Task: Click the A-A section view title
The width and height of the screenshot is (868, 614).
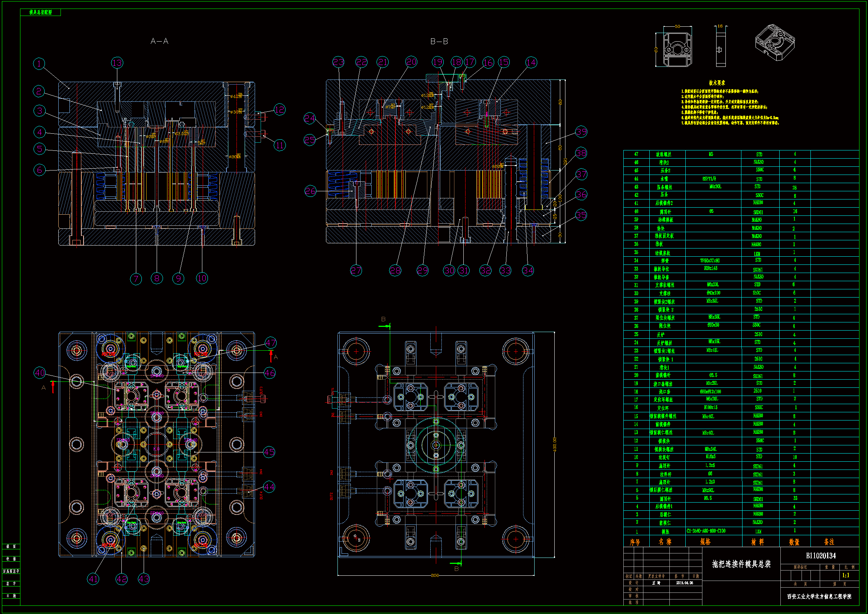Action: pos(159,41)
